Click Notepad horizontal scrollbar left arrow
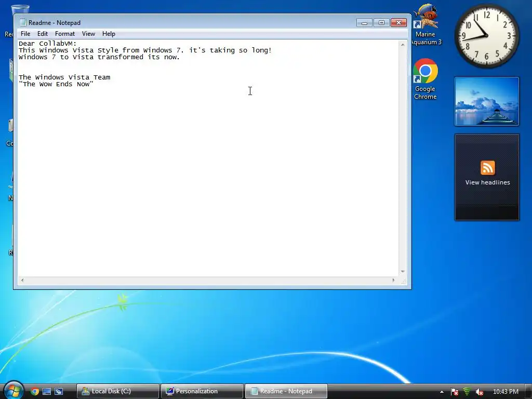532x399 pixels. tap(22, 280)
